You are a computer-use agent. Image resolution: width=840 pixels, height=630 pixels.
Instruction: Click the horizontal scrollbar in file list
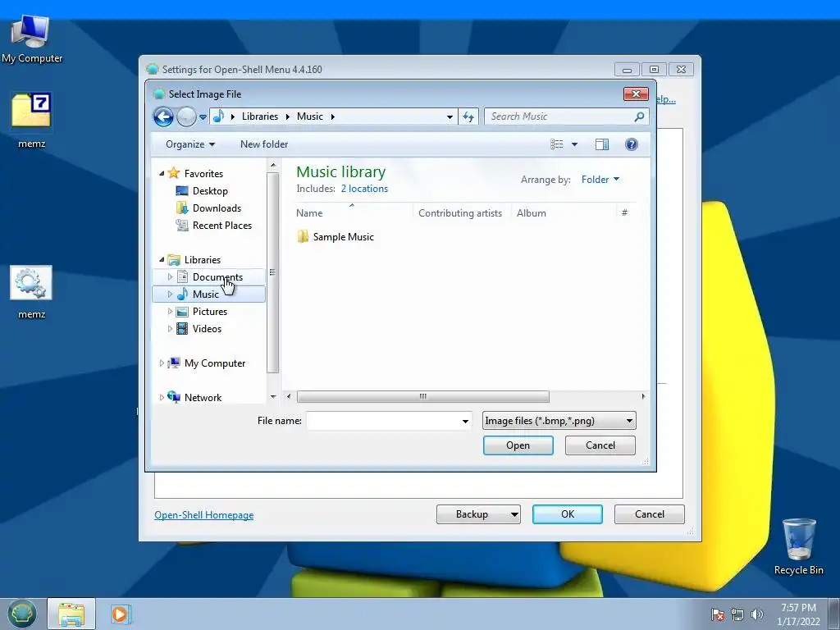pyautogui.click(x=422, y=396)
